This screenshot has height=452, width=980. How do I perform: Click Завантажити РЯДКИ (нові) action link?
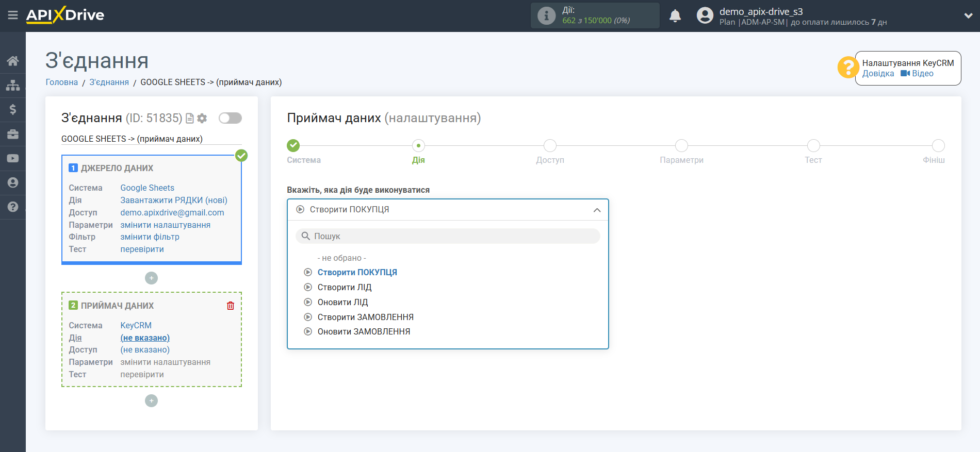click(174, 200)
